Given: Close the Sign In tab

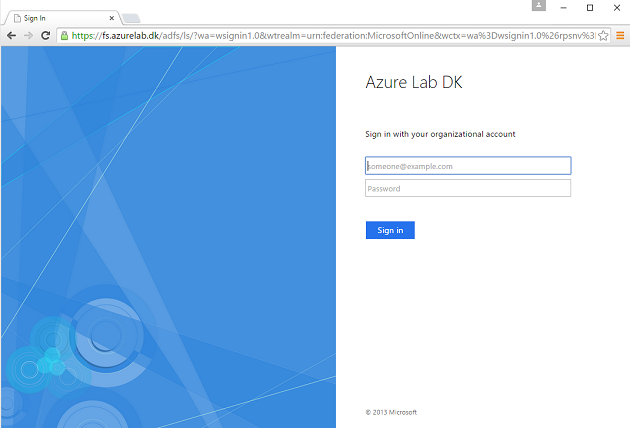Looking at the screenshot, I should (112, 18).
